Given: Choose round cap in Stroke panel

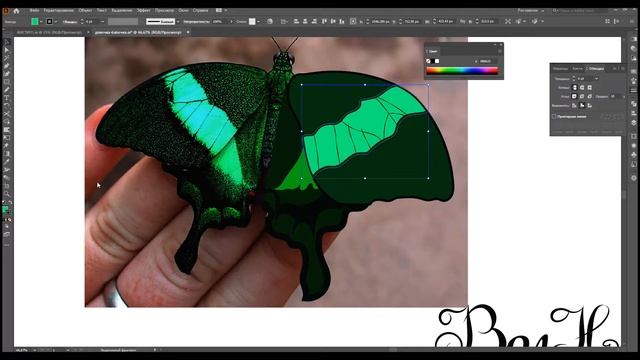Looking at the screenshot, I should pos(582,87).
